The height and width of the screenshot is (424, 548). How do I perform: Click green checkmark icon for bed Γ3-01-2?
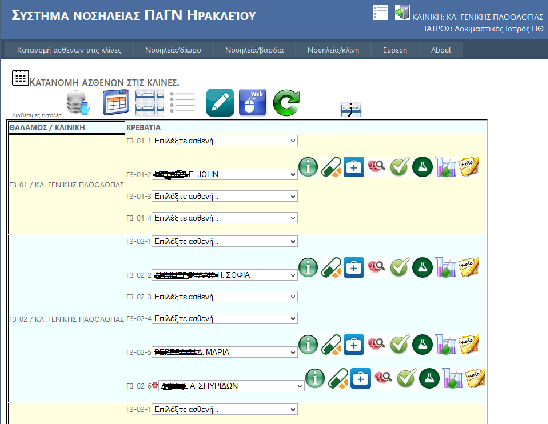click(399, 167)
